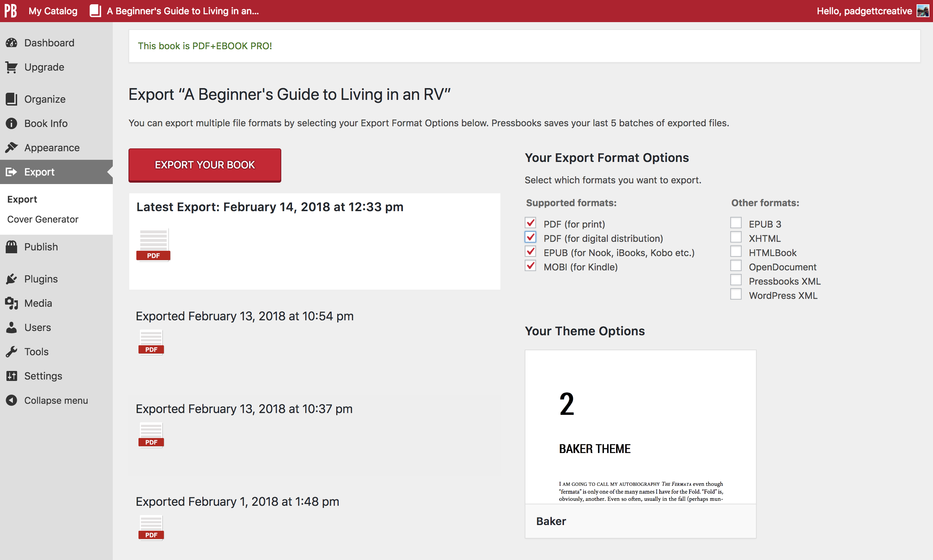Click the Dashboard gauge icon
The height and width of the screenshot is (560, 933).
click(12, 43)
